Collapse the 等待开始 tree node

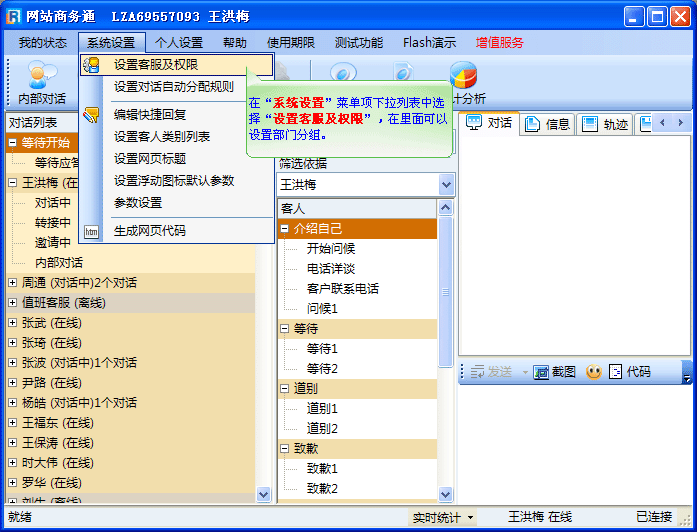[x=13, y=143]
